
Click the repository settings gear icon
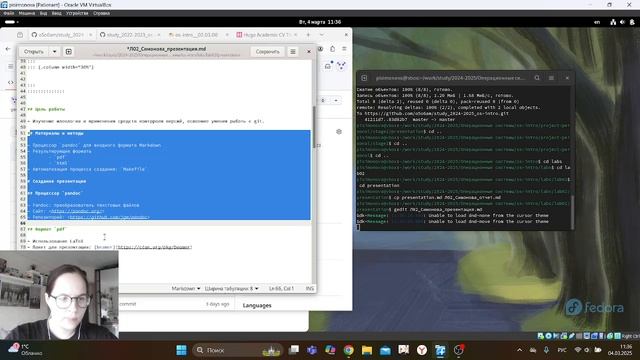(339, 131)
